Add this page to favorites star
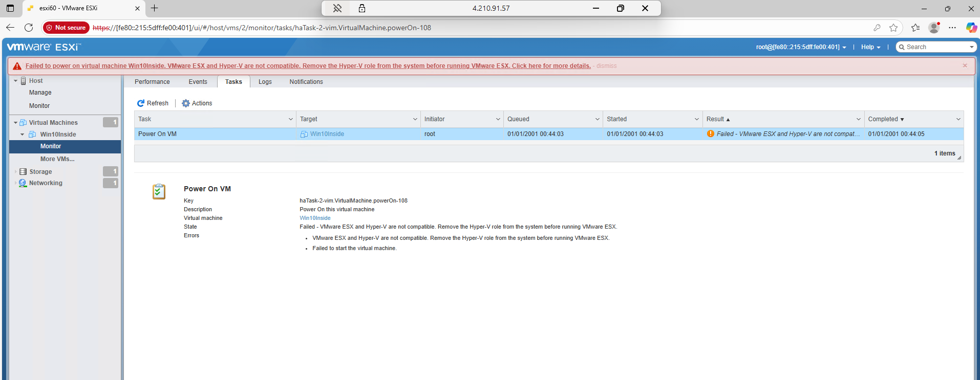The image size is (980, 380). click(x=893, y=28)
